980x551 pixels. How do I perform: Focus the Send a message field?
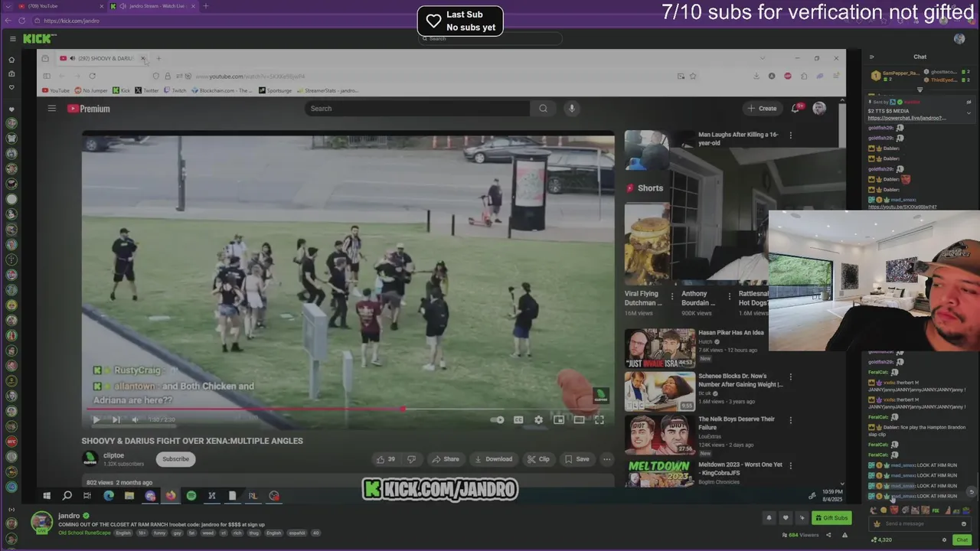(x=919, y=523)
